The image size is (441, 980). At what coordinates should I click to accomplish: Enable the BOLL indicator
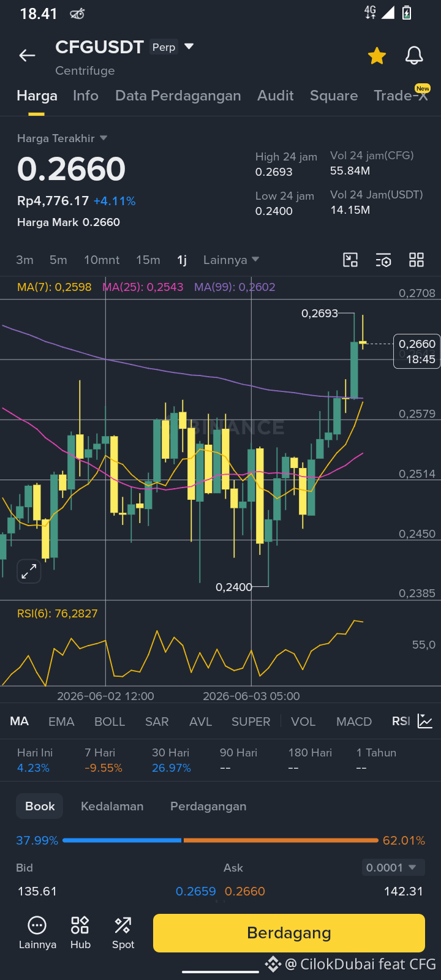[x=110, y=722]
